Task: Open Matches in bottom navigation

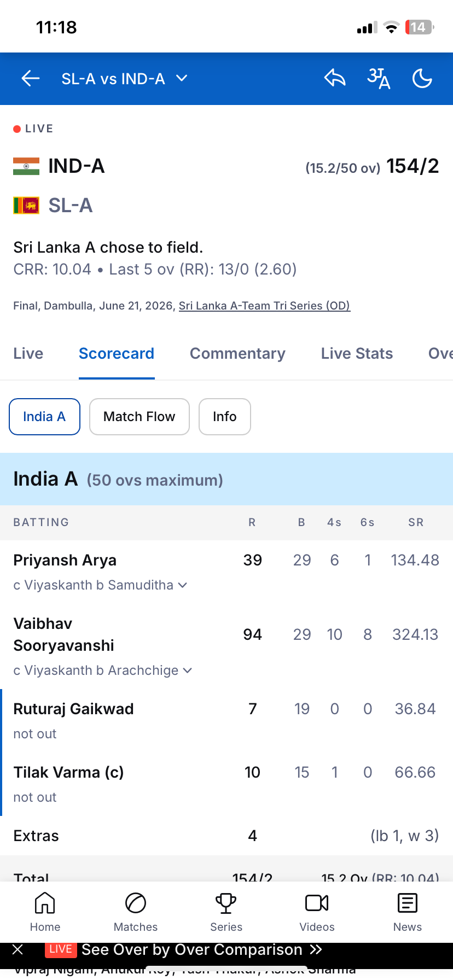Action: [136, 912]
